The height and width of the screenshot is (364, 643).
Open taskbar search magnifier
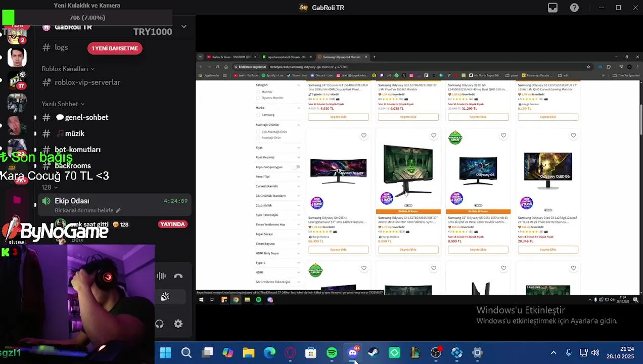(187, 353)
